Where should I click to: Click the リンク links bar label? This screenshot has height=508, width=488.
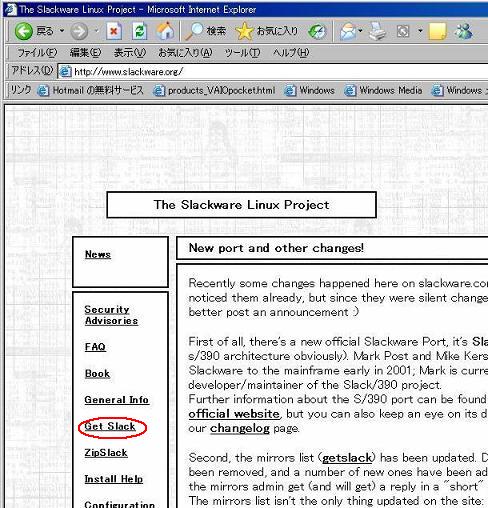click(x=21, y=90)
